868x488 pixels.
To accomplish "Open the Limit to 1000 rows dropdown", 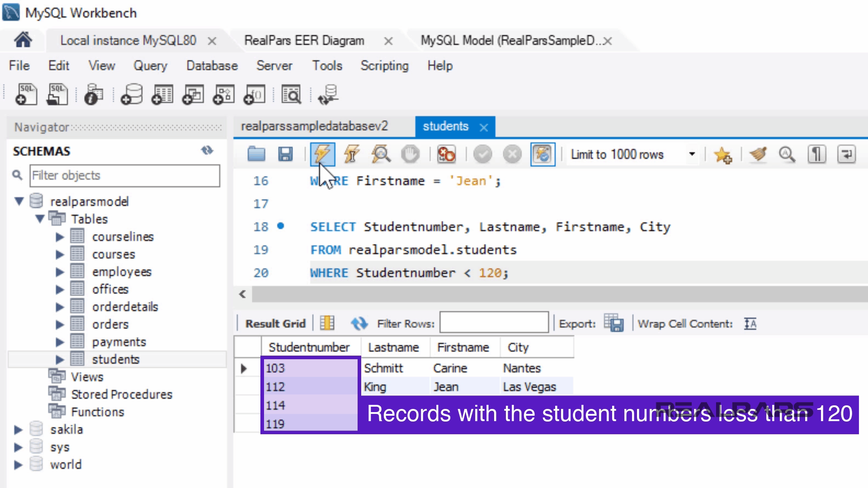I will tap(692, 155).
